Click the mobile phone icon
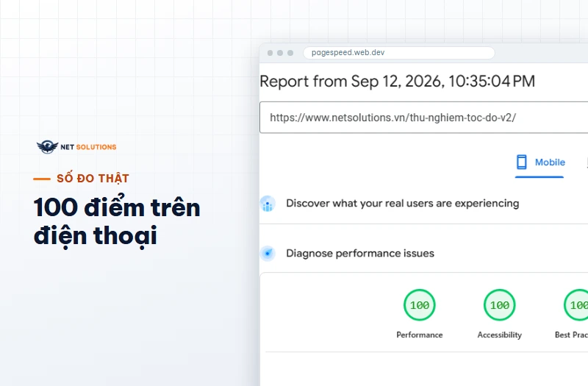588x386 pixels. tap(521, 162)
